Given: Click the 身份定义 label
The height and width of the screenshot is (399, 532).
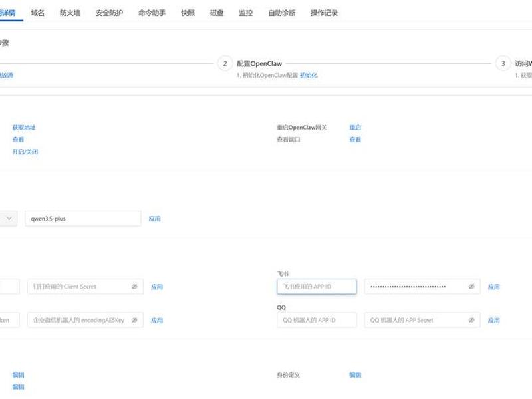Looking at the screenshot, I should click(289, 375).
